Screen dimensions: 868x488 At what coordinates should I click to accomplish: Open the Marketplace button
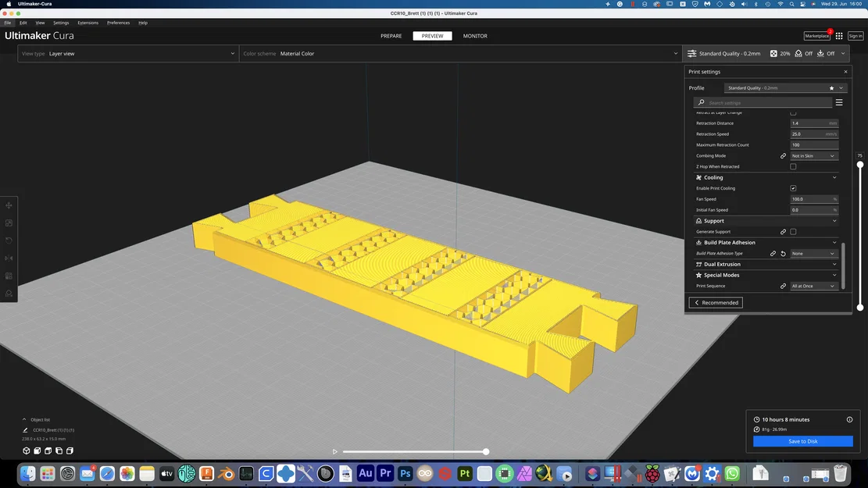tap(817, 36)
